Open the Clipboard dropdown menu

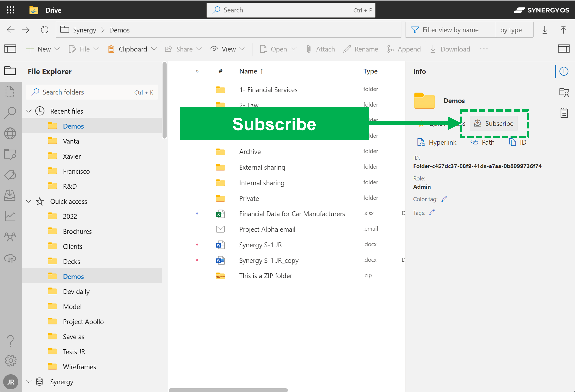click(132, 49)
